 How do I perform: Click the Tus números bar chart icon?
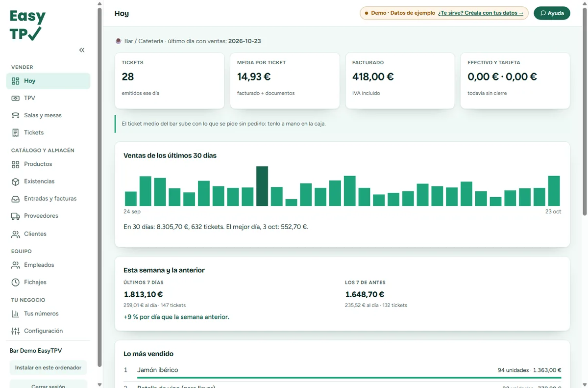click(16, 313)
